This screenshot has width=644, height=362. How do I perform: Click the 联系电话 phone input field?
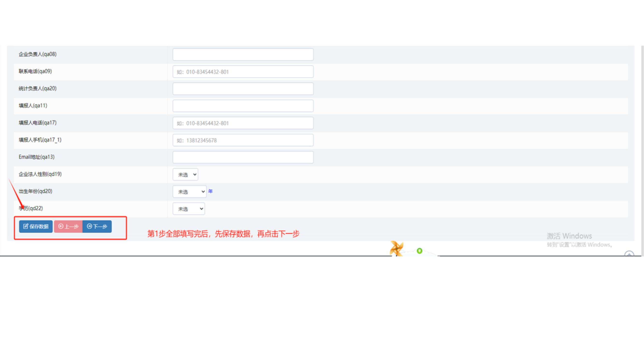(243, 72)
